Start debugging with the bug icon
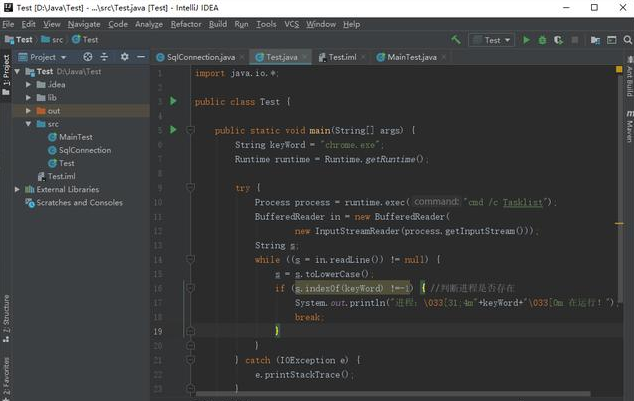Image resolution: width=634 pixels, height=401 pixels. click(542, 40)
